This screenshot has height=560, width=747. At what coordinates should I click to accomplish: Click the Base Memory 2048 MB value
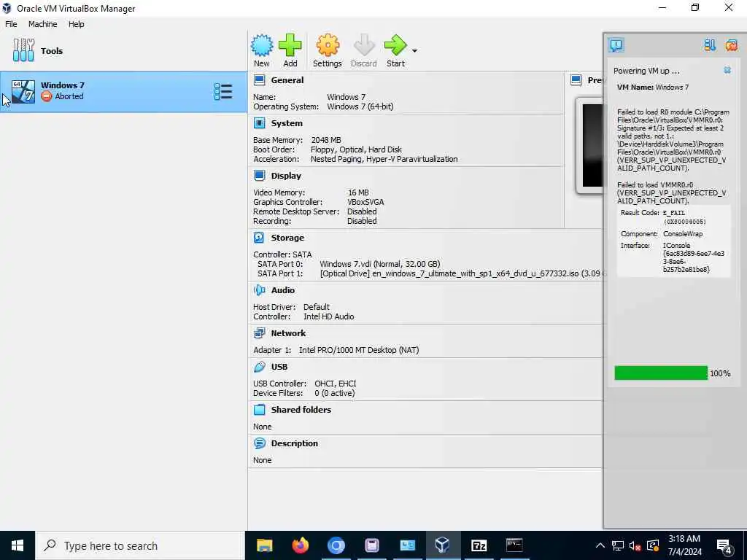(x=326, y=140)
